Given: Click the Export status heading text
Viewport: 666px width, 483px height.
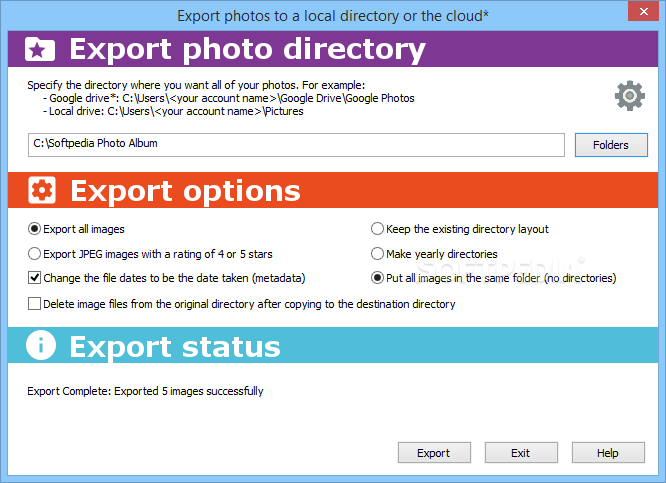Looking at the screenshot, I should click(175, 347).
